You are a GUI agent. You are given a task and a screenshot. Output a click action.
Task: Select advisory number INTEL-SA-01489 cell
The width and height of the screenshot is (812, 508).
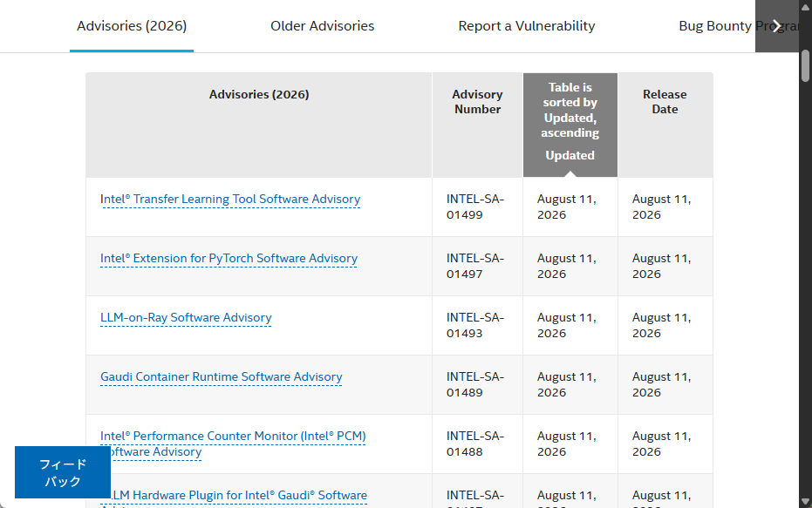pos(477,385)
